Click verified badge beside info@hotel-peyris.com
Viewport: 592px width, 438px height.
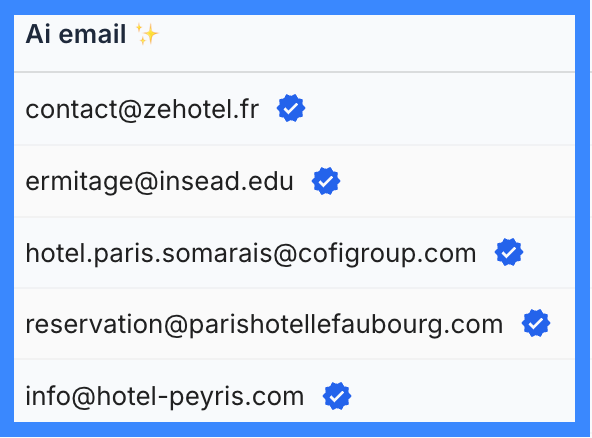337,396
